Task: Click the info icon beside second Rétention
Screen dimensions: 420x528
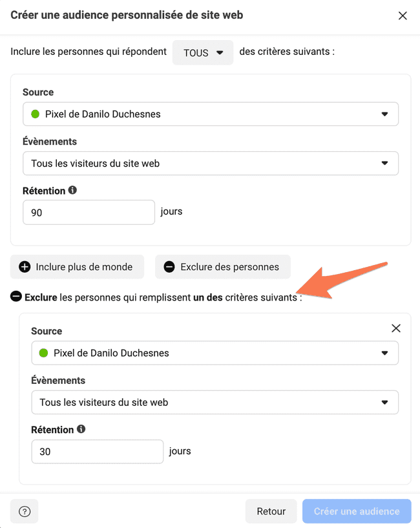Action: click(x=81, y=429)
